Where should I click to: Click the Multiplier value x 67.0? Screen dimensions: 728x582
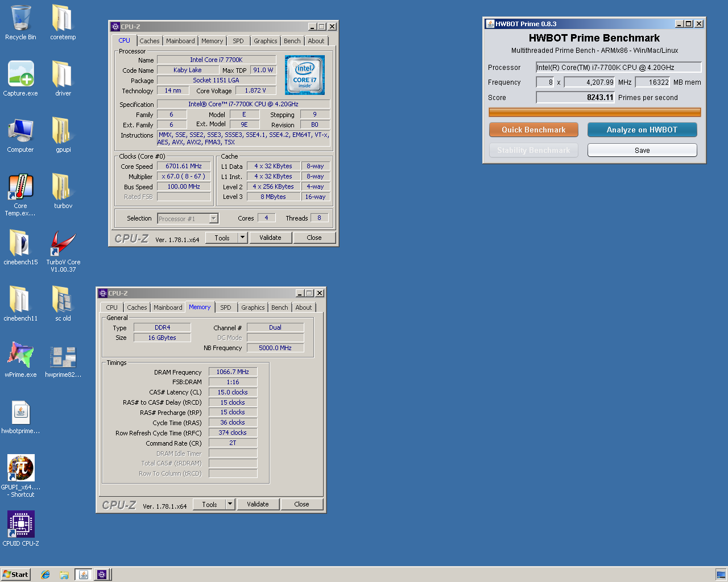(184, 176)
